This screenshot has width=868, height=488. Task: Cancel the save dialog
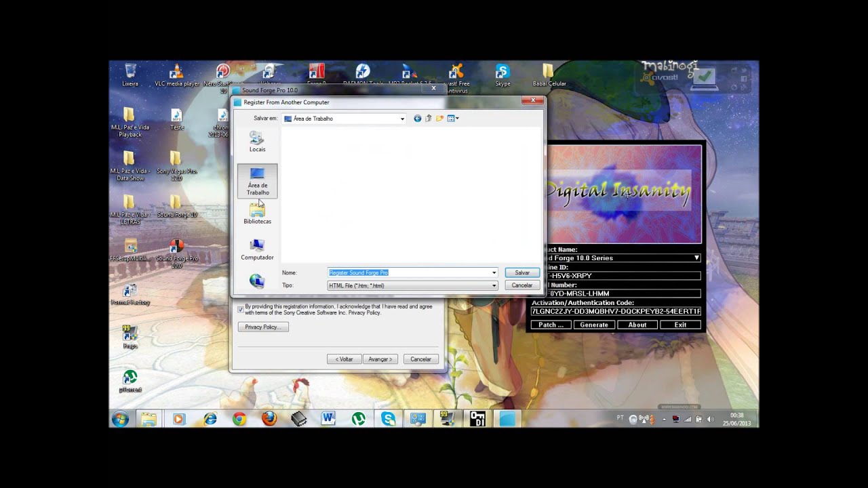point(522,285)
